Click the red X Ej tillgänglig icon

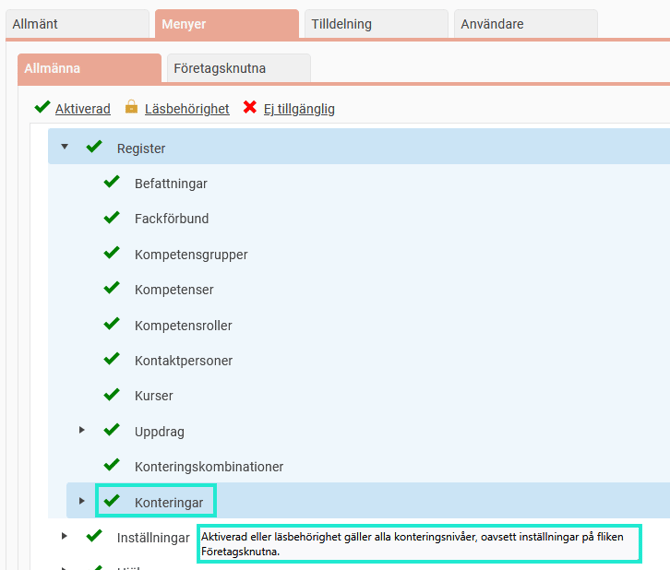(250, 107)
